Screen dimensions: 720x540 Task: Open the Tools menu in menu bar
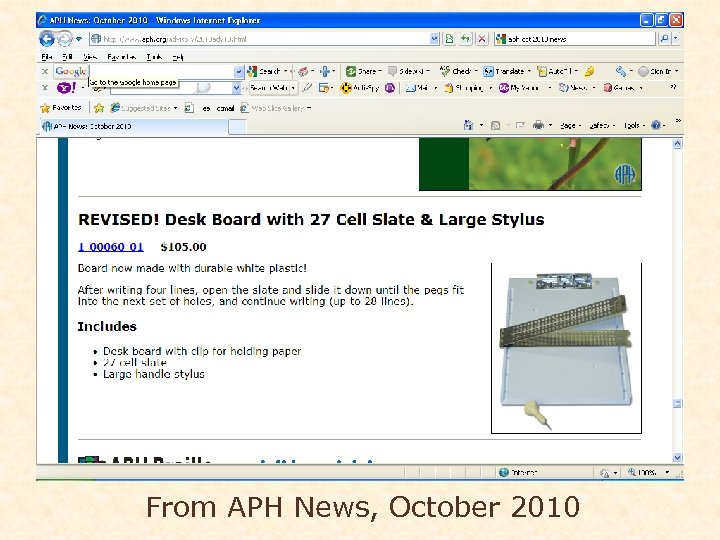tap(154, 57)
